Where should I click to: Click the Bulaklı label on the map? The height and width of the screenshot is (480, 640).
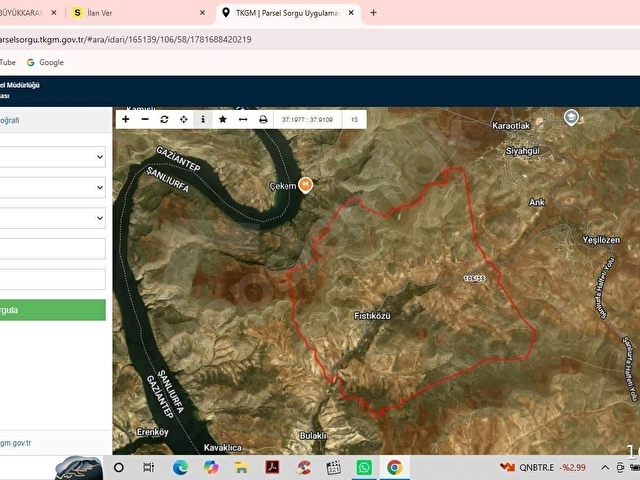[313, 436]
